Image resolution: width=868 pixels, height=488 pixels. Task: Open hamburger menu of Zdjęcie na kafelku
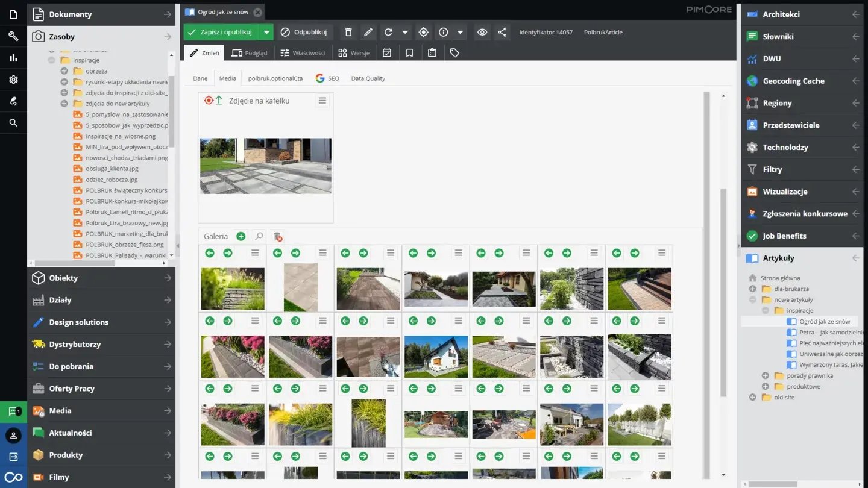coord(322,101)
